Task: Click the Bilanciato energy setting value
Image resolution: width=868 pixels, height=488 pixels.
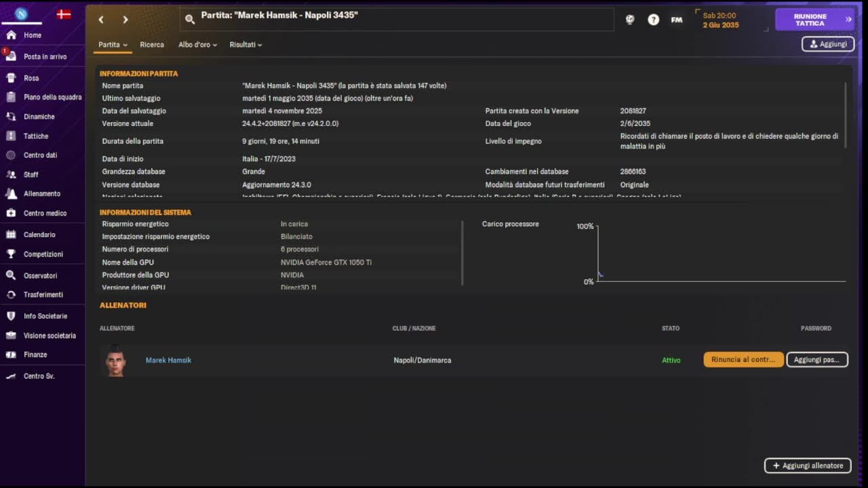Action: (x=296, y=237)
